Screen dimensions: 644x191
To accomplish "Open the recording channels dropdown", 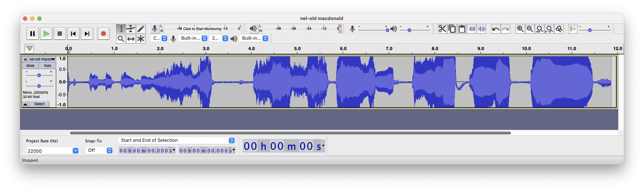I will [x=219, y=38].
